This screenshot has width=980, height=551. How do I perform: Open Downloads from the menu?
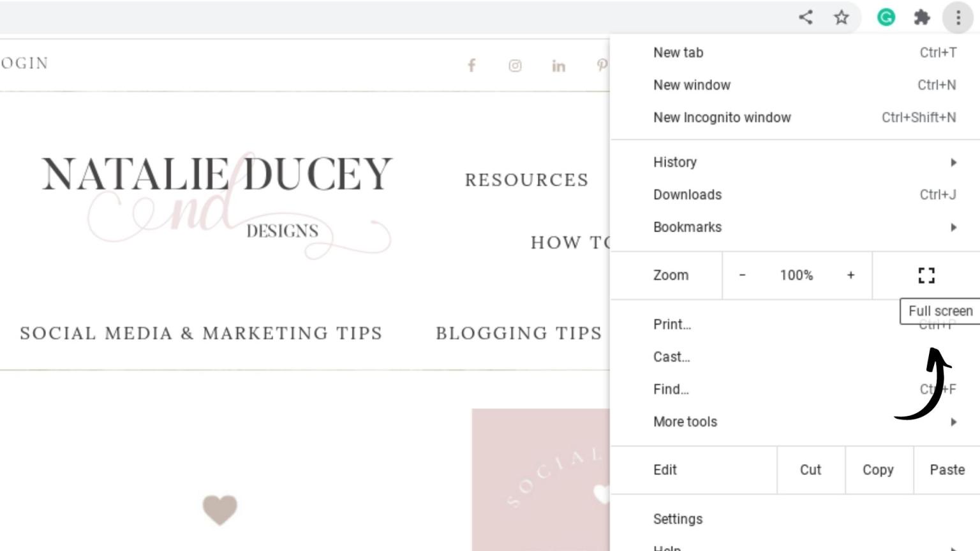point(795,195)
